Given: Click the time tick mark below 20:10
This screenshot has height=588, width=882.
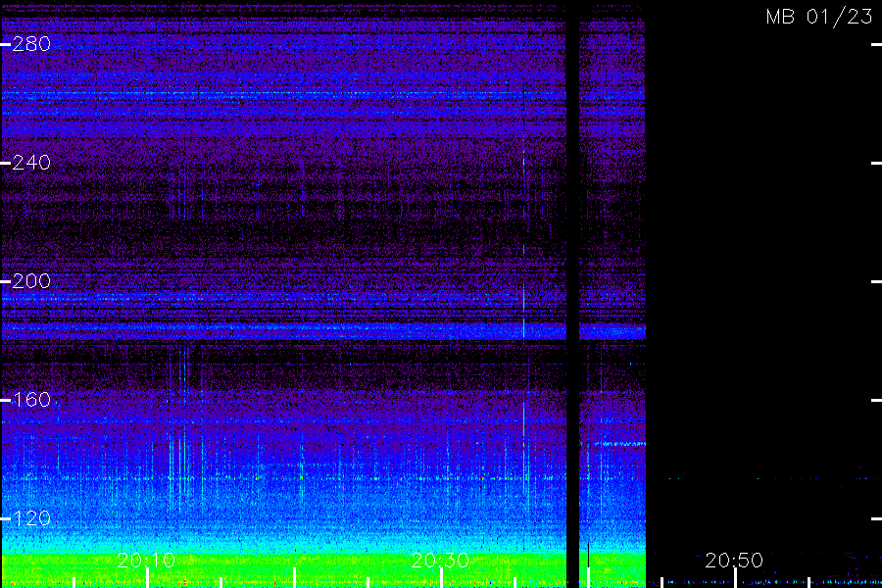Looking at the screenshot, I should pyautogui.click(x=147, y=578).
